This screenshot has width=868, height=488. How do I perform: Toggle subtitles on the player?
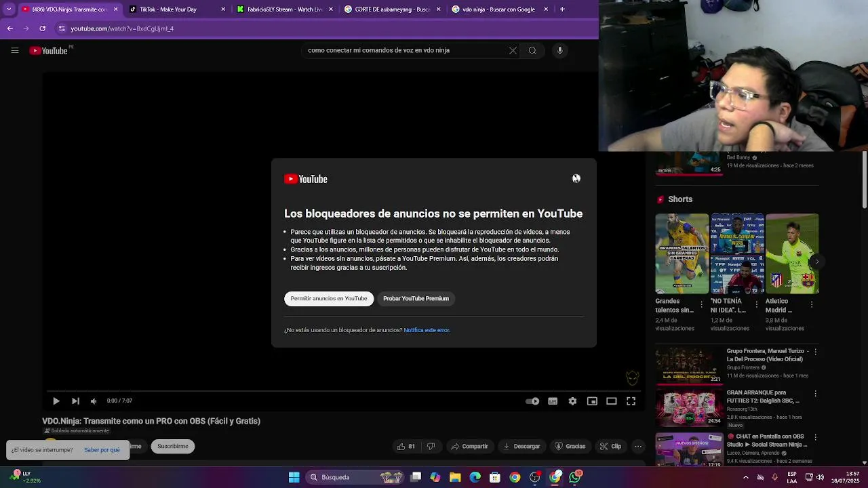pos(553,401)
